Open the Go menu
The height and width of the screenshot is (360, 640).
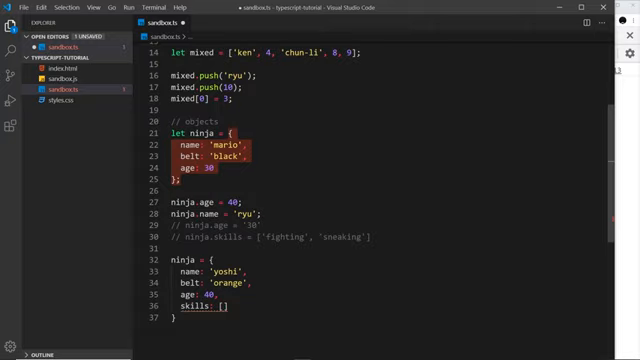coord(112,7)
